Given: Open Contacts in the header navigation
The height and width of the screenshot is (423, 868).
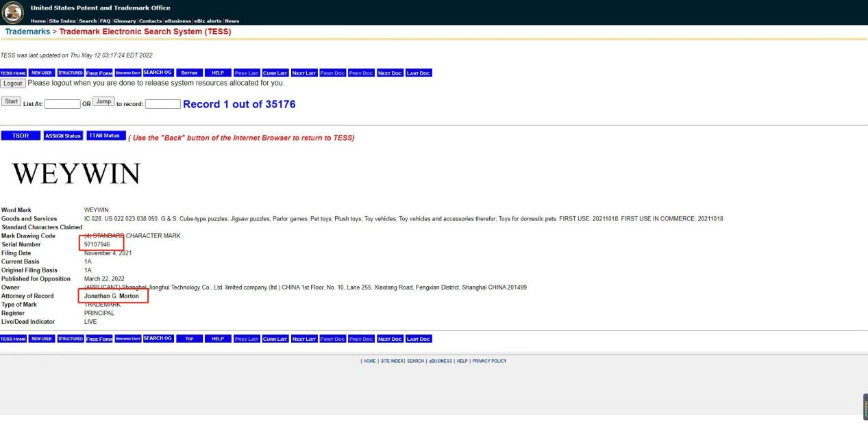Looking at the screenshot, I should point(150,21).
